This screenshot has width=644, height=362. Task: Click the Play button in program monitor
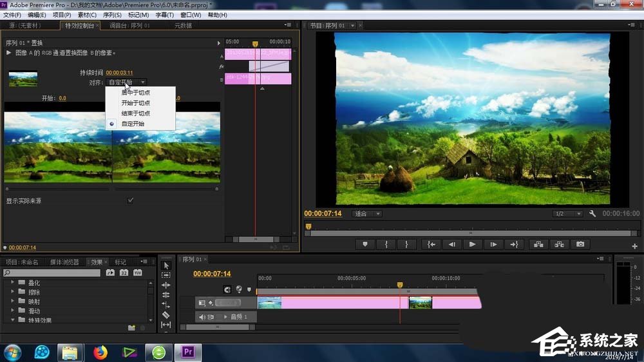[x=472, y=245]
